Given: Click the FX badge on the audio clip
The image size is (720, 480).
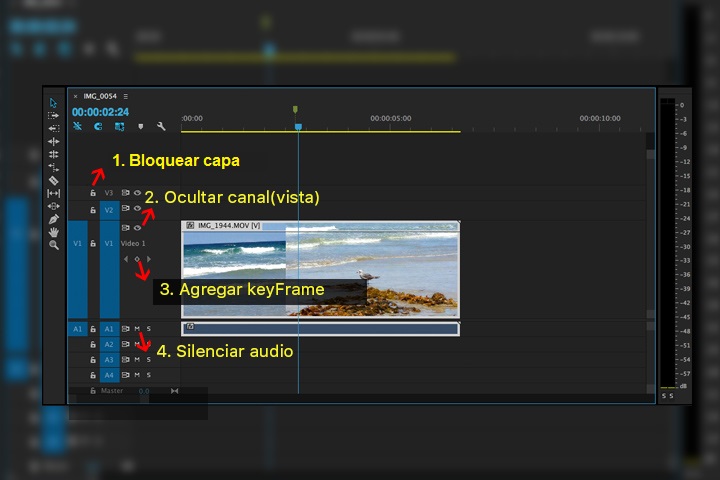Looking at the screenshot, I should point(190,327).
